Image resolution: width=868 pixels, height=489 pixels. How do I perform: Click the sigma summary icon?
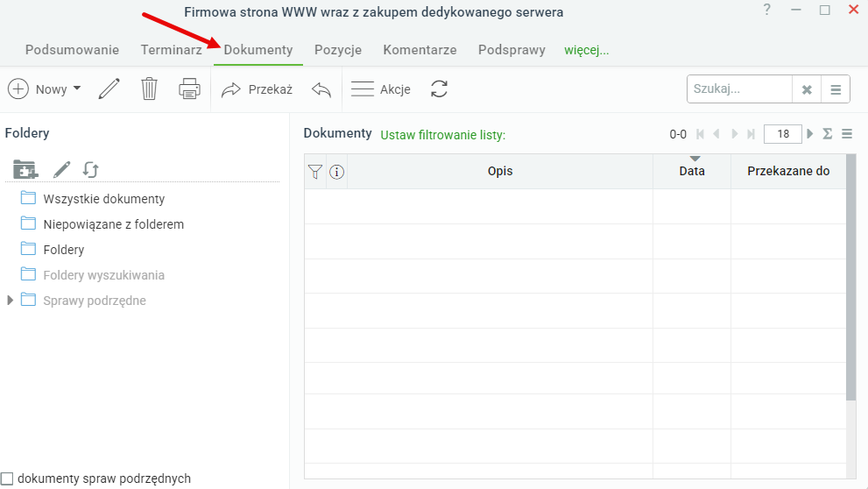(828, 134)
